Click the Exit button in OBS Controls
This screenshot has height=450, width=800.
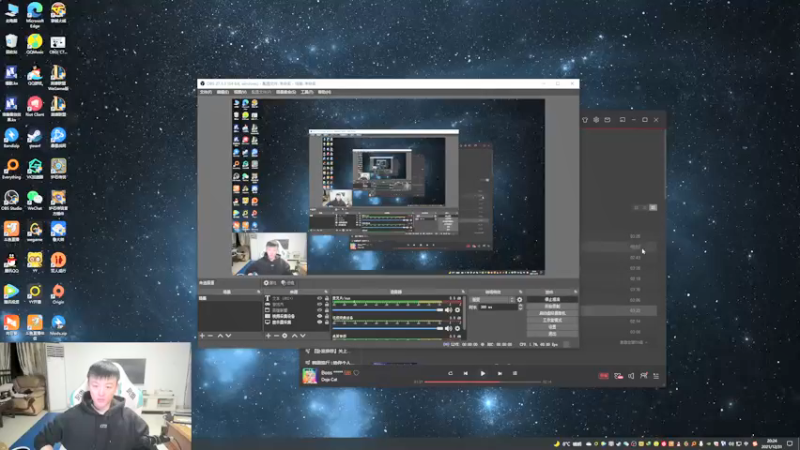click(x=552, y=334)
